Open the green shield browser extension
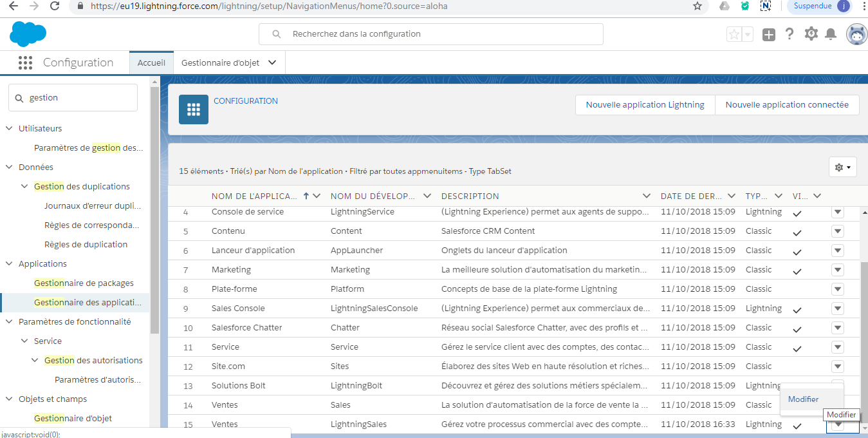 (745, 6)
